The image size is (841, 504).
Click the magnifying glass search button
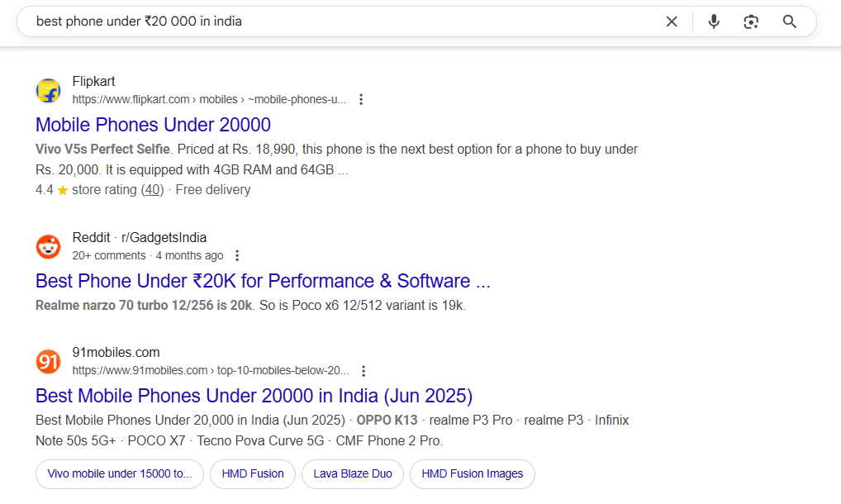[789, 21]
